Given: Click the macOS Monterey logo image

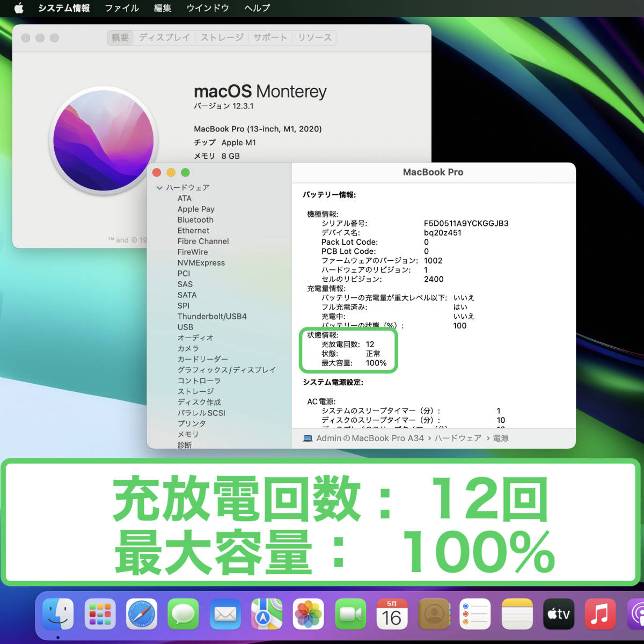Looking at the screenshot, I should click(103, 141).
